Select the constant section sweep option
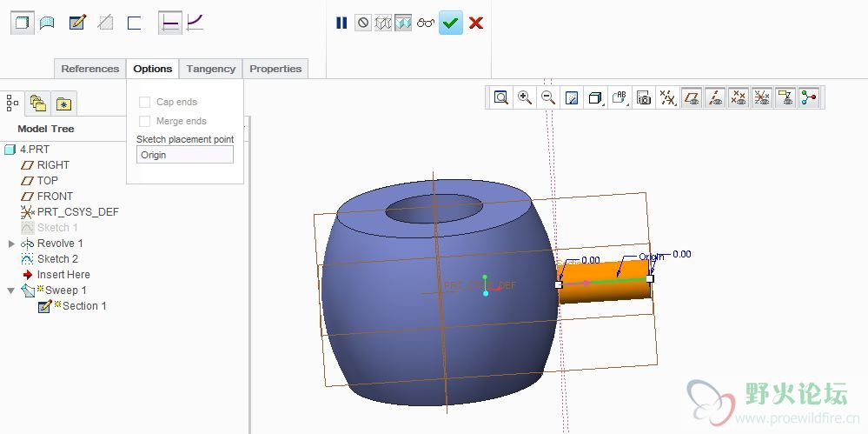 tap(170, 23)
